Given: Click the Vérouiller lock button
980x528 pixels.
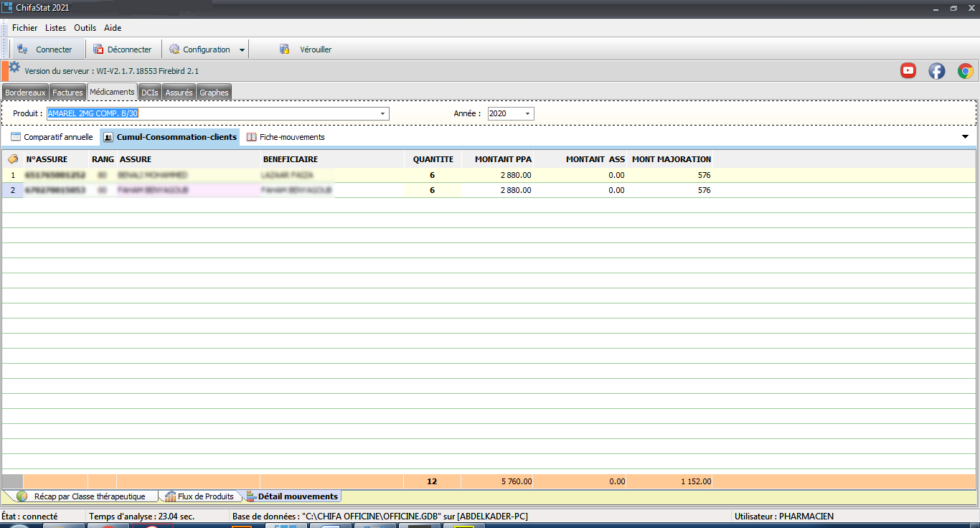Looking at the screenshot, I should (306, 49).
